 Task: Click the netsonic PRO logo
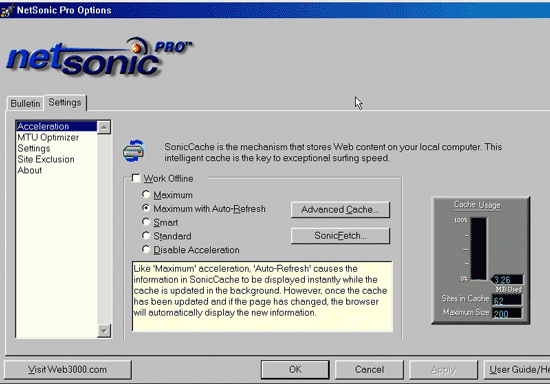click(99, 57)
